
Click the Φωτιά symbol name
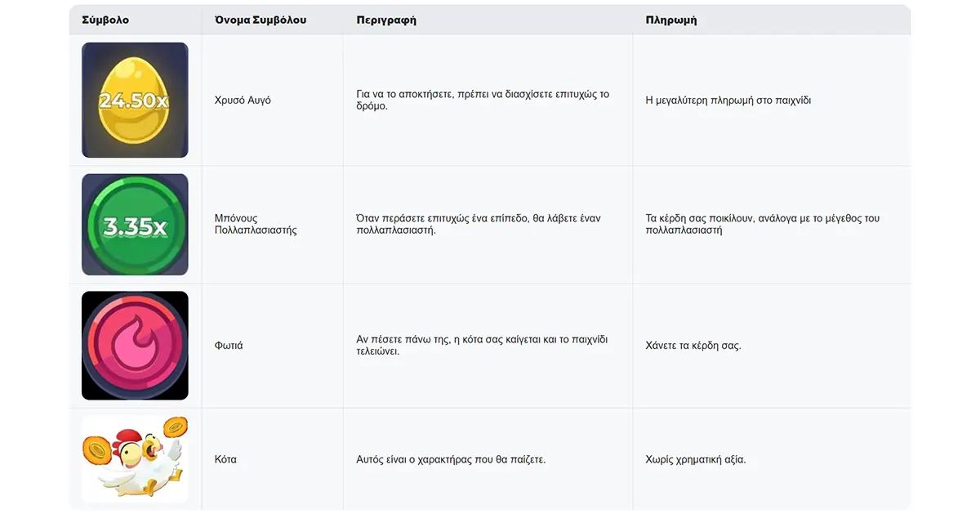coord(229,346)
